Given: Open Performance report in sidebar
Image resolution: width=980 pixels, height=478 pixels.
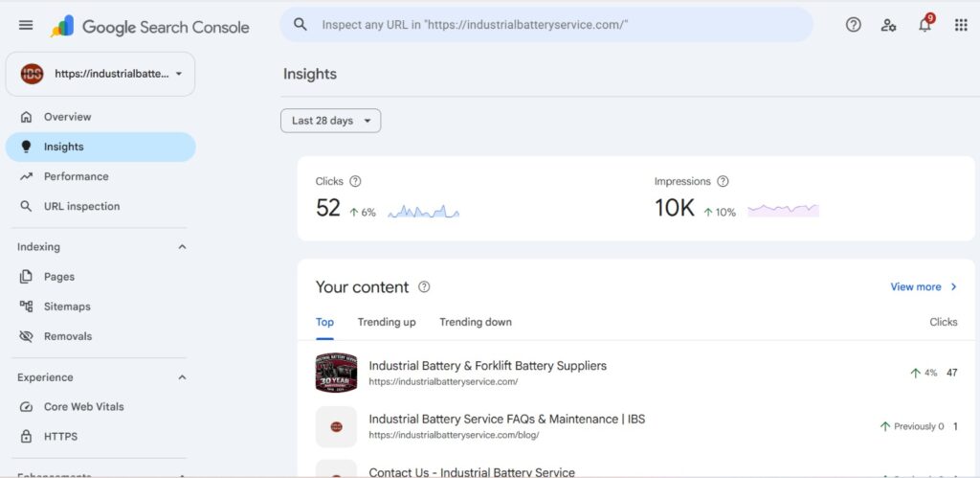Looking at the screenshot, I should click(100, 176).
